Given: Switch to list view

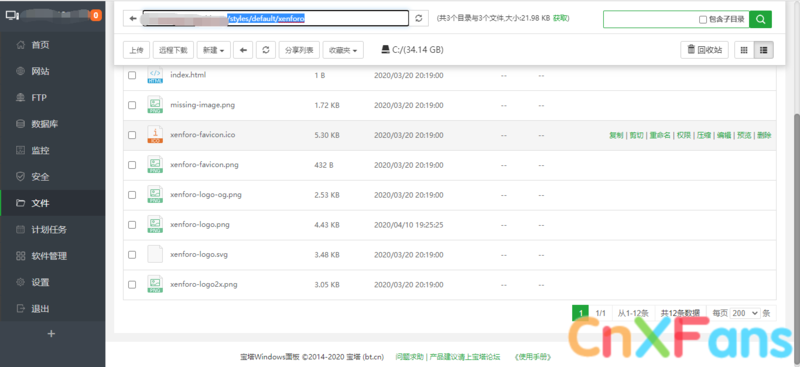Looking at the screenshot, I should (x=764, y=50).
